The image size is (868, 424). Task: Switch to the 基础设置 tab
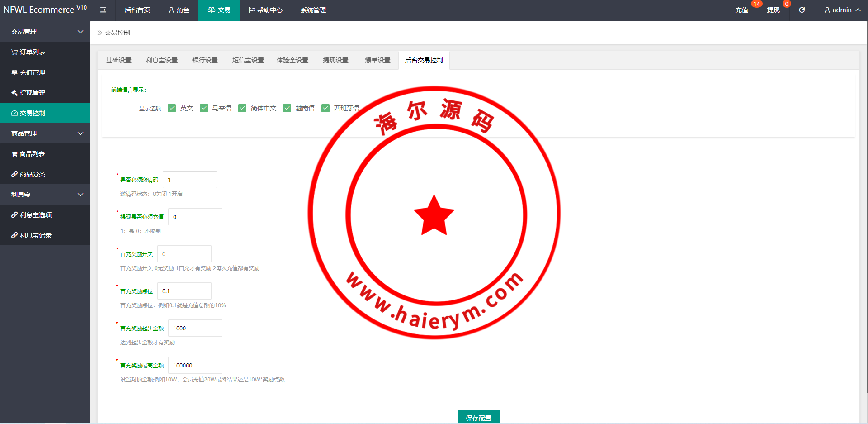pos(118,60)
